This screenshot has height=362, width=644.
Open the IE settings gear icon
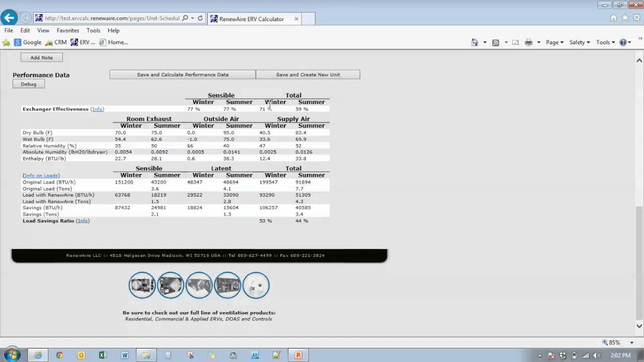(x=636, y=18)
